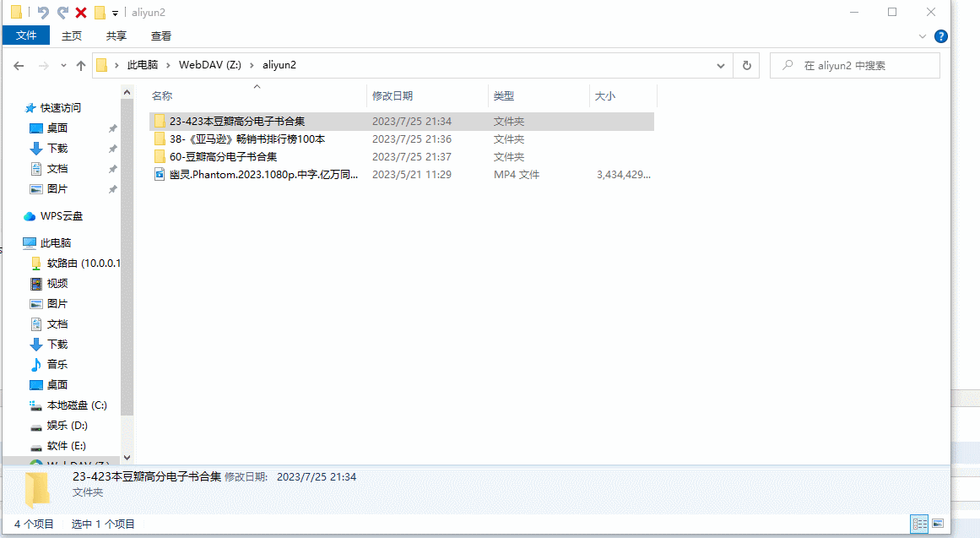Refresh the aliyun2 folder

tap(747, 66)
